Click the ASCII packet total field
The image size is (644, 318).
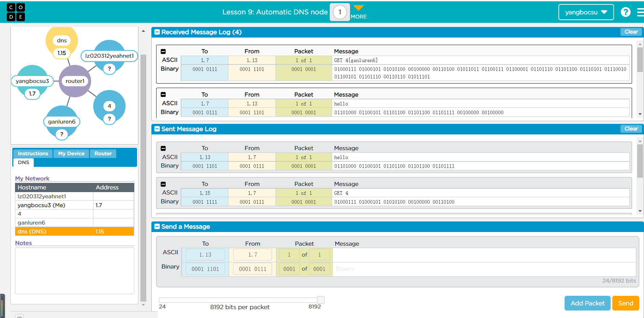pyautogui.click(x=319, y=255)
